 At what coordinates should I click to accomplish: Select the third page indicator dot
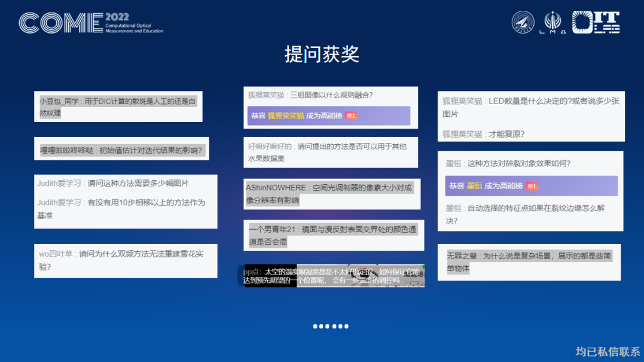click(326, 326)
